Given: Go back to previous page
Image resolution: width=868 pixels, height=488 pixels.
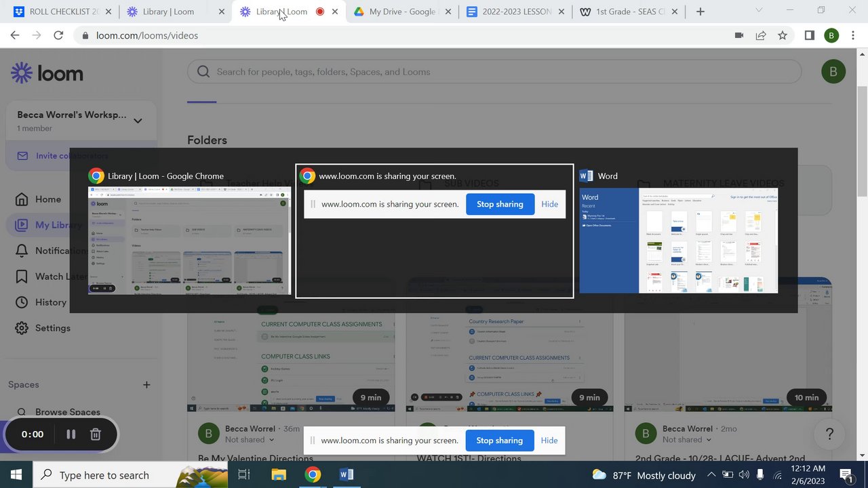Looking at the screenshot, I should click(x=15, y=35).
